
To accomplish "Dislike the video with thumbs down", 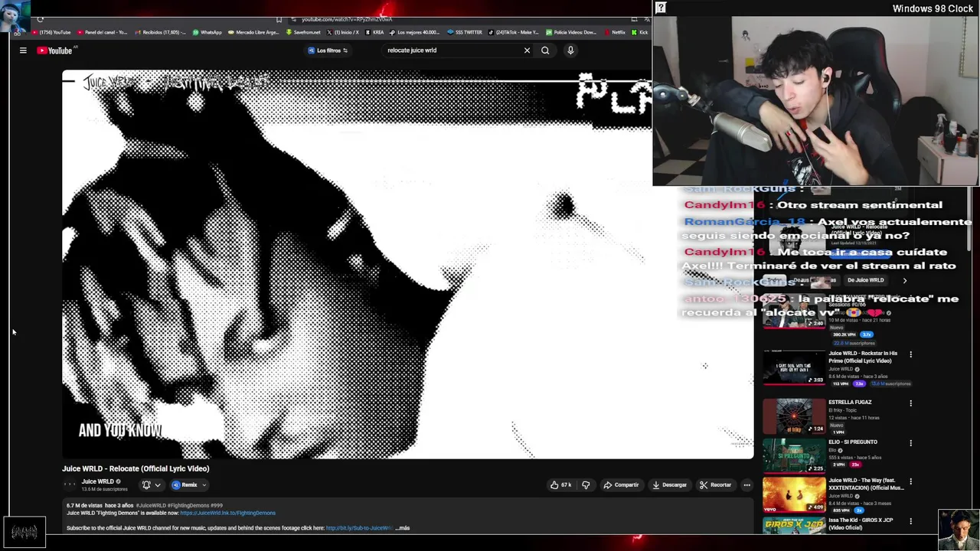I will [x=586, y=484].
